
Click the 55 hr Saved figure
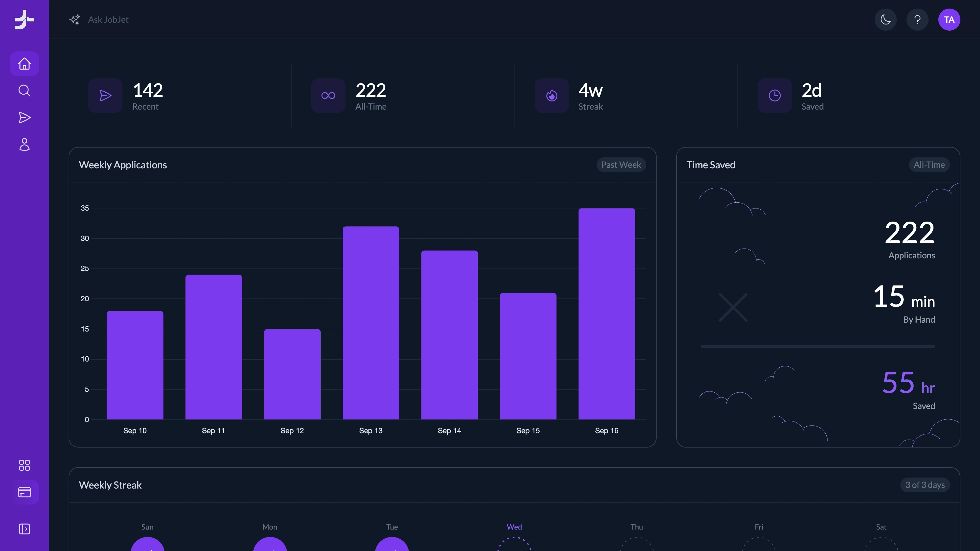click(x=908, y=383)
